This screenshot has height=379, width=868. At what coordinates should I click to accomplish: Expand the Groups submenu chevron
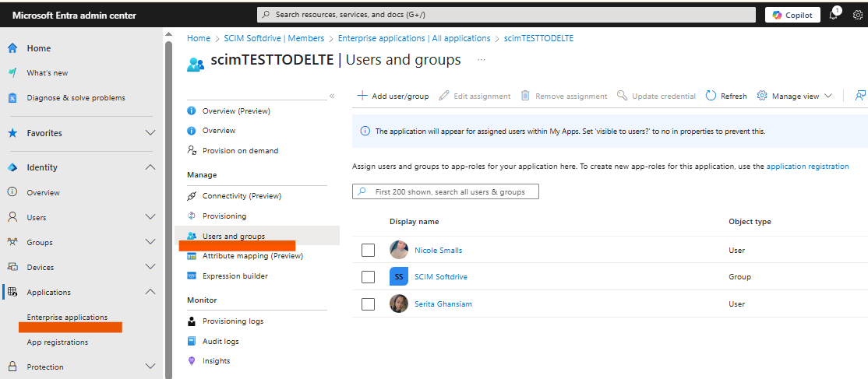click(x=150, y=242)
